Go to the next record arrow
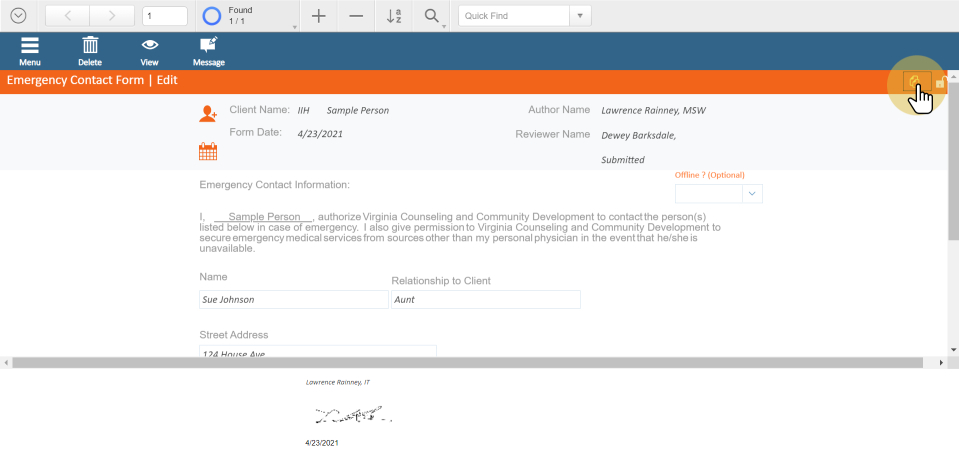The image size is (959, 456). click(x=111, y=16)
